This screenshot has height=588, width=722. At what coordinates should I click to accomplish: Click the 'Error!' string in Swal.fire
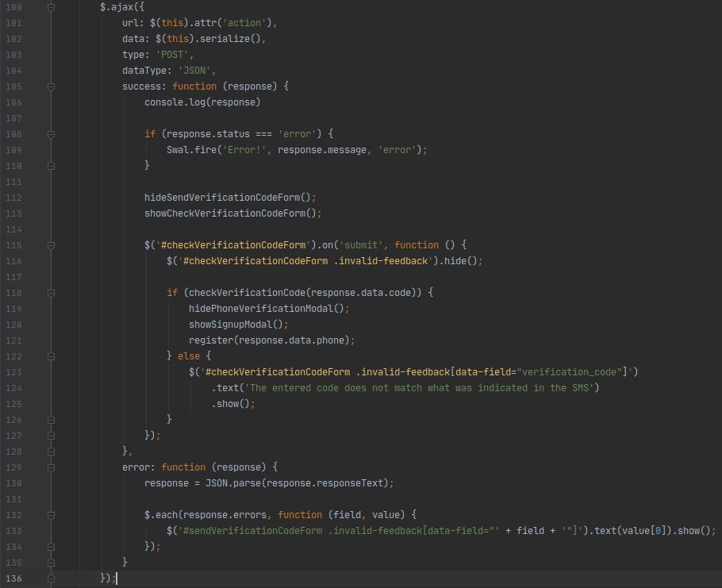click(x=244, y=150)
